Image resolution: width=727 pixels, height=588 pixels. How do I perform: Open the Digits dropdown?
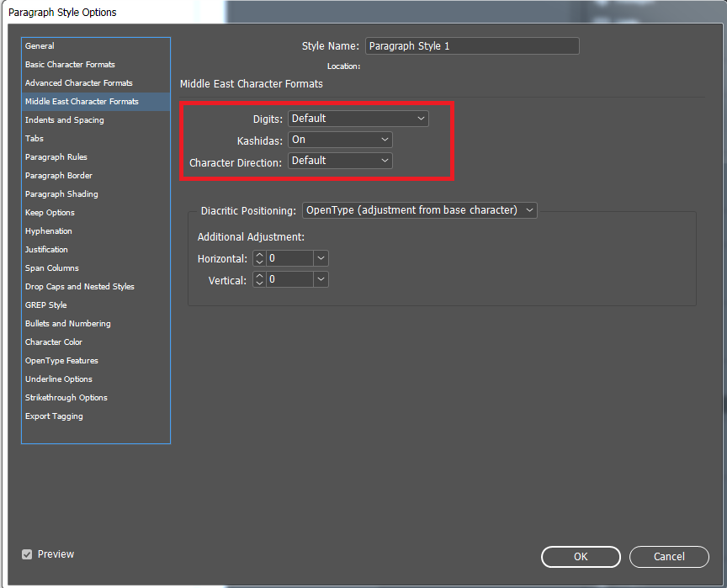[x=358, y=119]
